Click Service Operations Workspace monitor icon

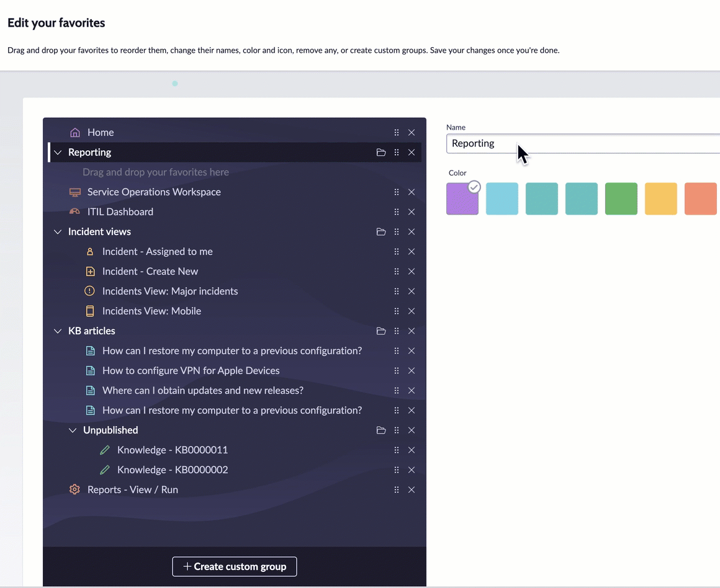[75, 192]
